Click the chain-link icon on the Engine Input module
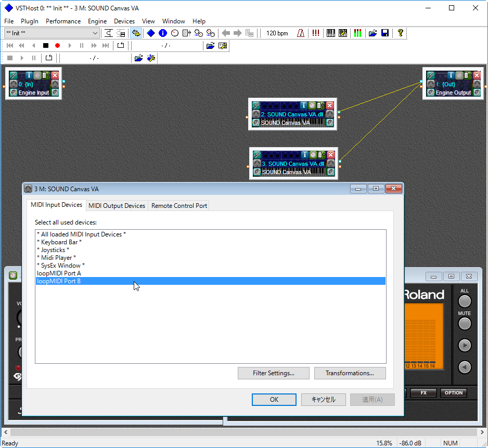The image size is (488, 448). [14, 75]
